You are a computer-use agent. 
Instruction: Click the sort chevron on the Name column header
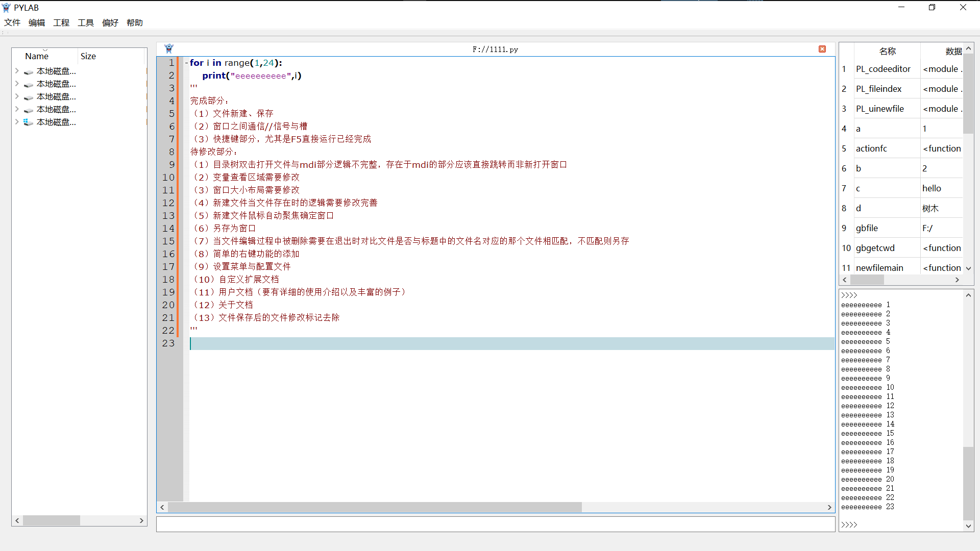tap(46, 50)
